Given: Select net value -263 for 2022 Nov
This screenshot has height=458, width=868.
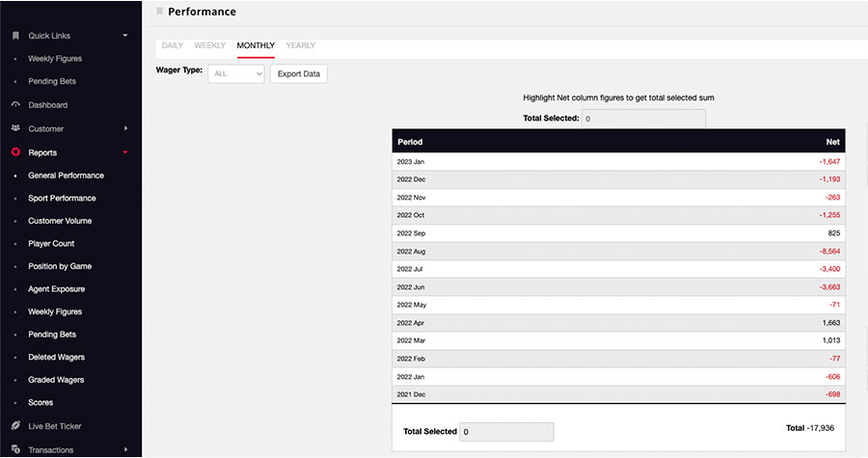Looking at the screenshot, I should (x=832, y=198).
